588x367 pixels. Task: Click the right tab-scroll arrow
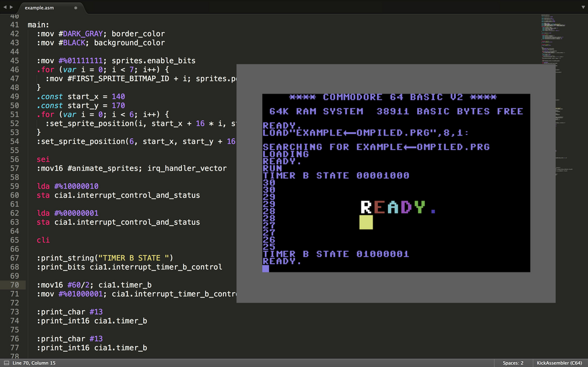click(x=11, y=7)
